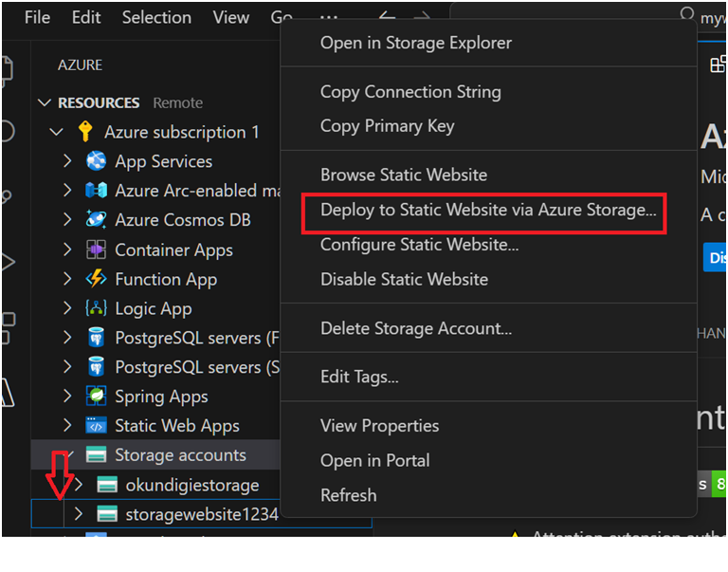Expand the Container Apps node
This screenshot has height=572, width=728.
(x=67, y=249)
